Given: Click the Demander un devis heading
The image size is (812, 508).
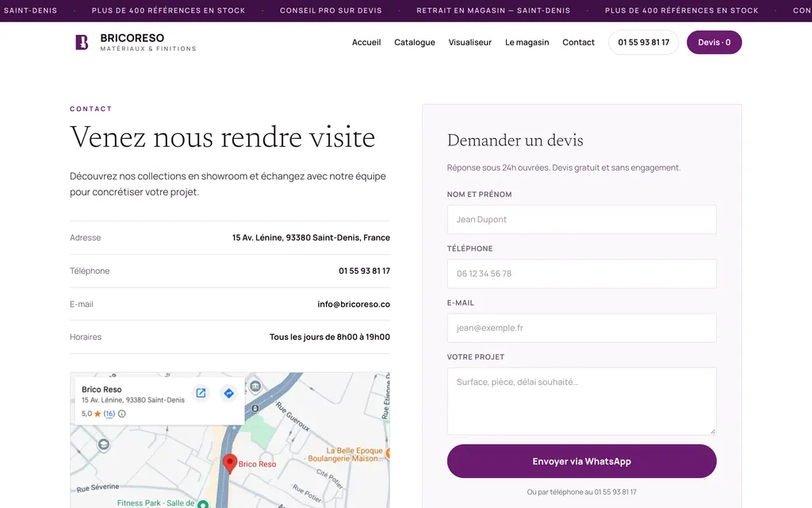Looking at the screenshot, I should (x=515, y=140).
